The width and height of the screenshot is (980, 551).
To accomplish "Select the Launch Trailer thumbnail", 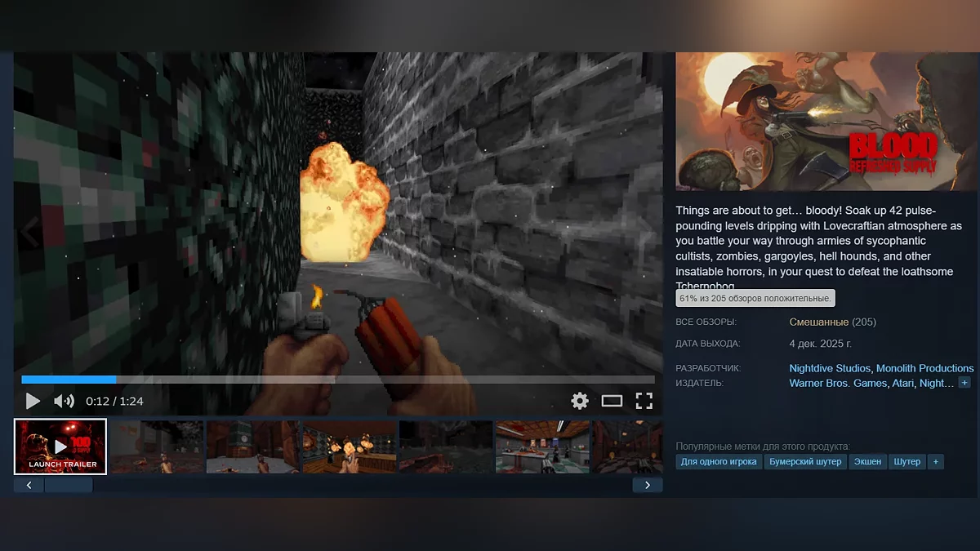I will [60, 447].
